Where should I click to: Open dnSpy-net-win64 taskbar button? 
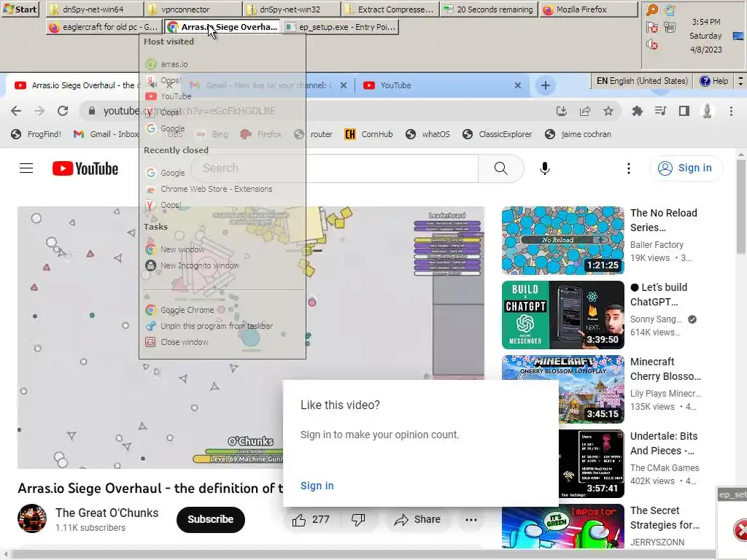pyautogui.click(x=96, y=9)
